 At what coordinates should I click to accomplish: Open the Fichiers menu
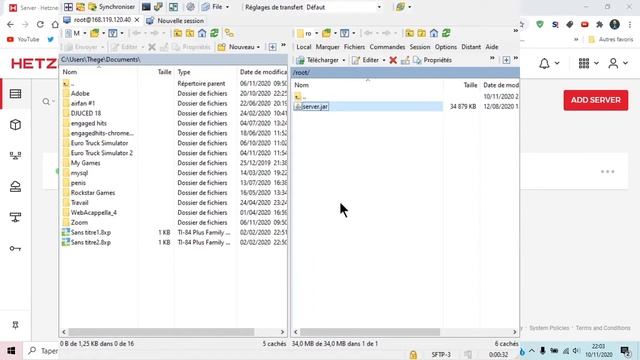pyautogui.click(x=354, y=47)
